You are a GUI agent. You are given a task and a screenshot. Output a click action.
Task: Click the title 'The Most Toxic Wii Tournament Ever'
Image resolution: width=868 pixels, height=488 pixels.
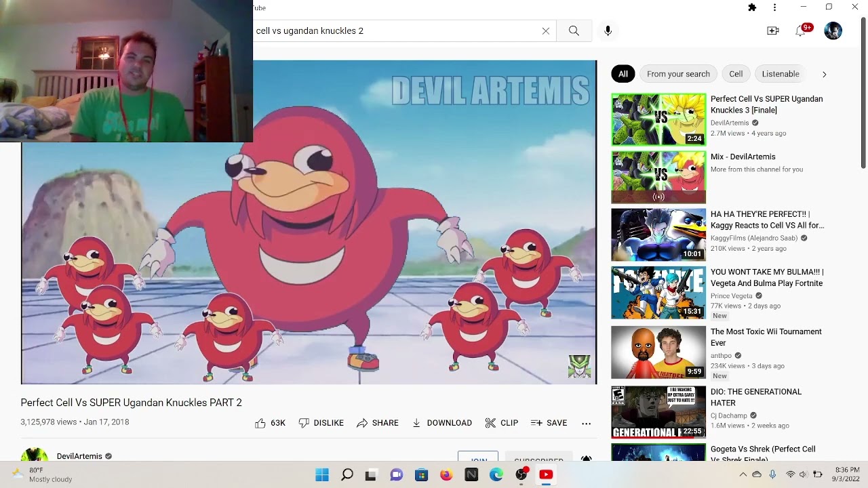(766, 337)
